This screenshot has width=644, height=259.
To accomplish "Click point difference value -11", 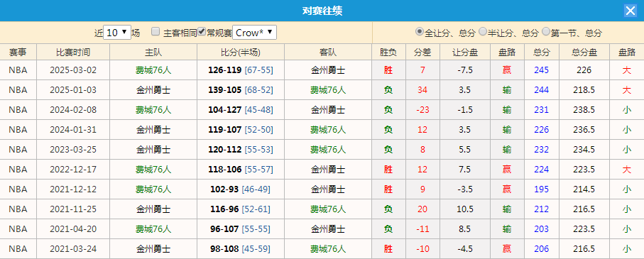I will pyautogui.click(x=422, y=229).
